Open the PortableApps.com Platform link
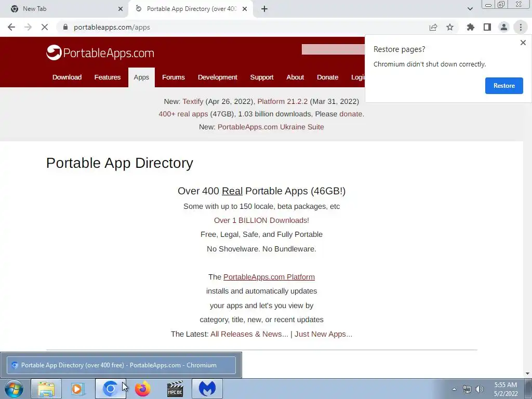 tap(269, 277)
